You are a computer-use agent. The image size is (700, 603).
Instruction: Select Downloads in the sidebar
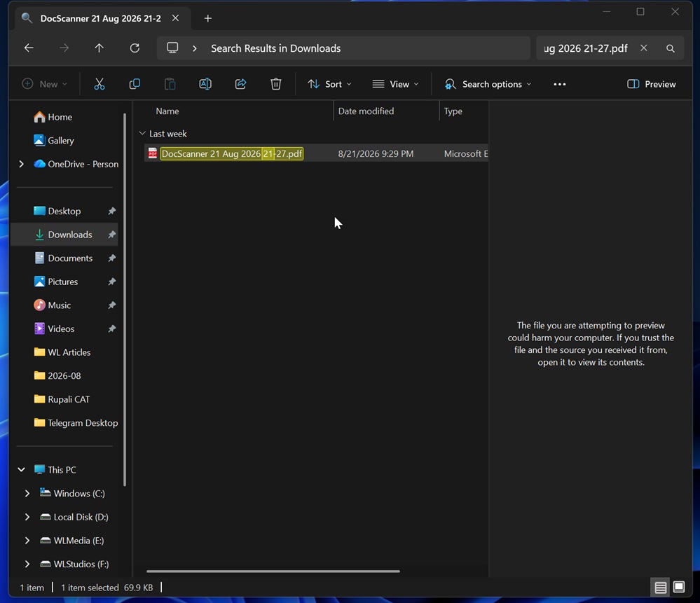pyautogui.click(x=64, y=235)
